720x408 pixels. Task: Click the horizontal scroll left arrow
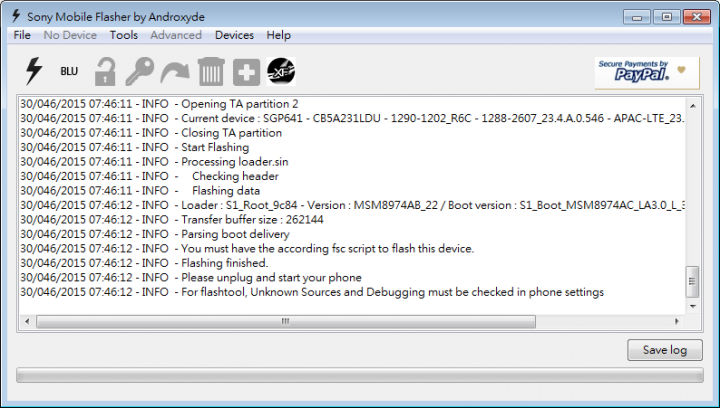[x=27, y=321]
